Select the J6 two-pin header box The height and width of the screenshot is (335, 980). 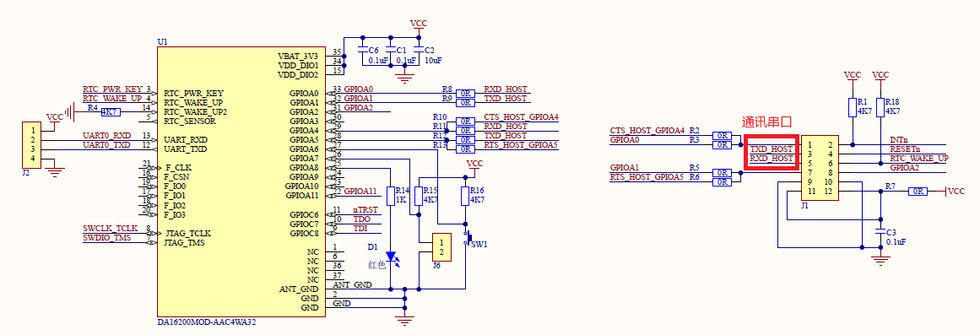(441, 246)
